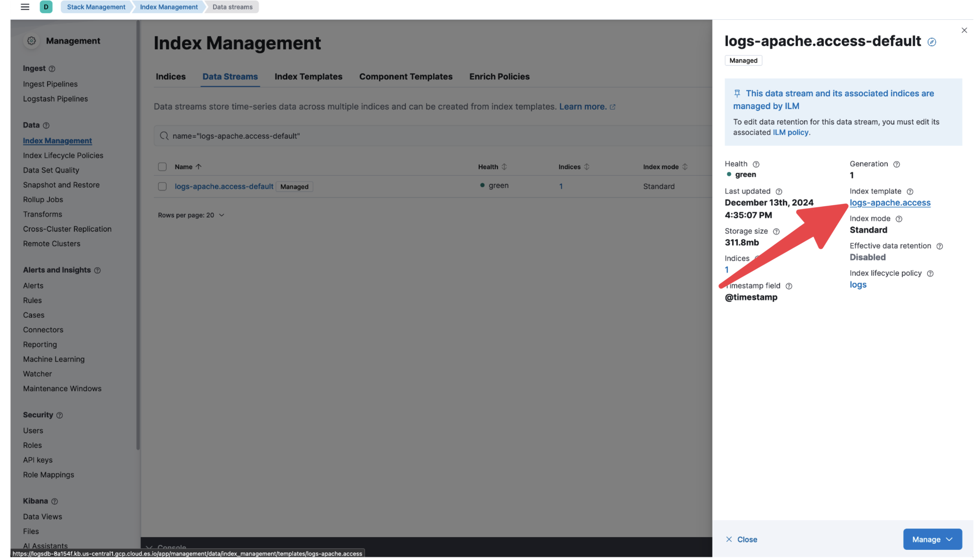Click the edit pencil icon next to logs-apache.access-default title
Image resolution: width=974 pixels, height=560 pixels.
click(932, 41)
